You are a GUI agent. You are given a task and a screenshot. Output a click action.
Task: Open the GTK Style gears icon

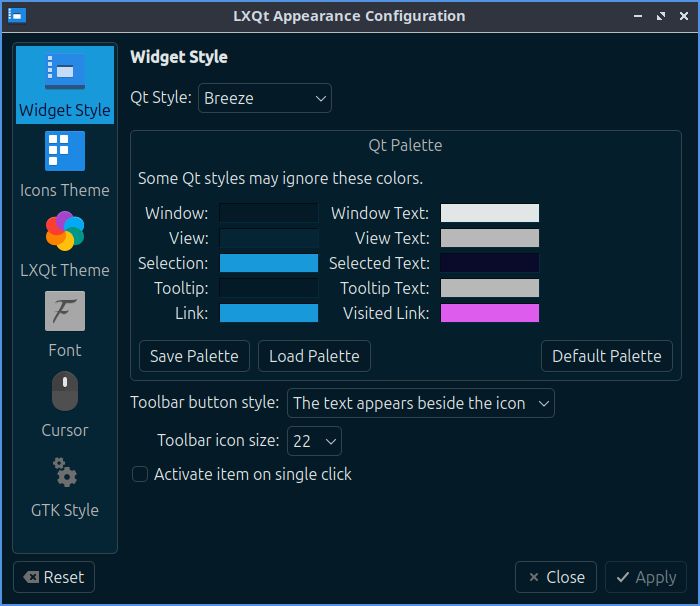65,471
